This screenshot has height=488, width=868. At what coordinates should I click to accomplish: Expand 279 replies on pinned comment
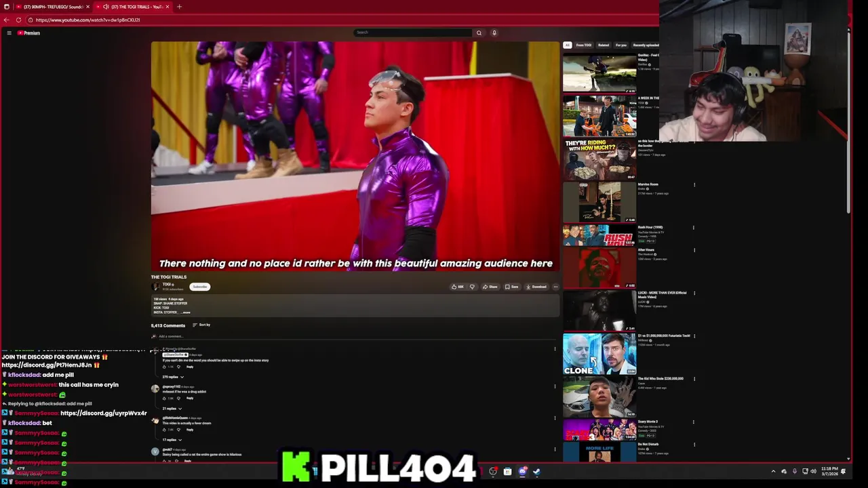(x=173, y=377)
